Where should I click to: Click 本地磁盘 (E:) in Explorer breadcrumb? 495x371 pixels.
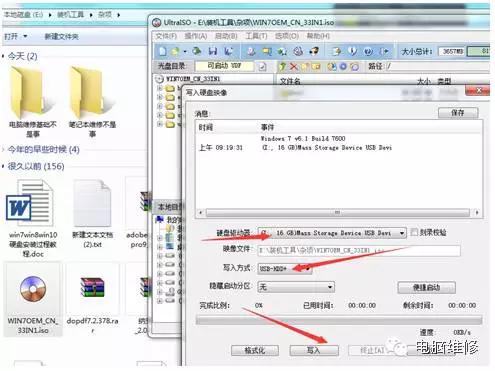23,14
